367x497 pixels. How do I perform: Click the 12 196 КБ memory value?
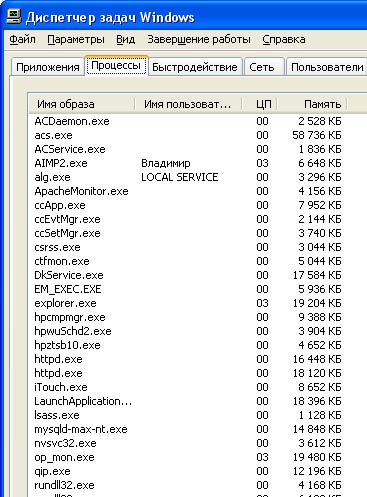[317, 471]
